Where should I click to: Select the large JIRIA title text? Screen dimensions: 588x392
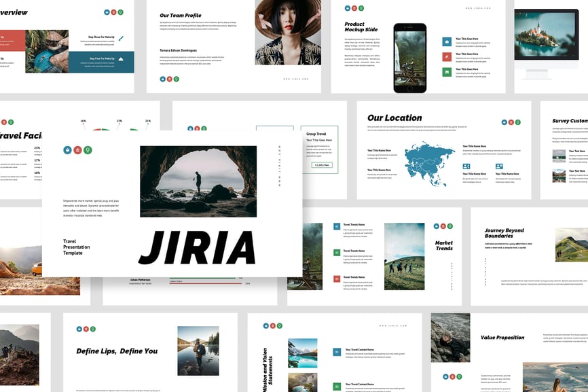pos(198,248)
